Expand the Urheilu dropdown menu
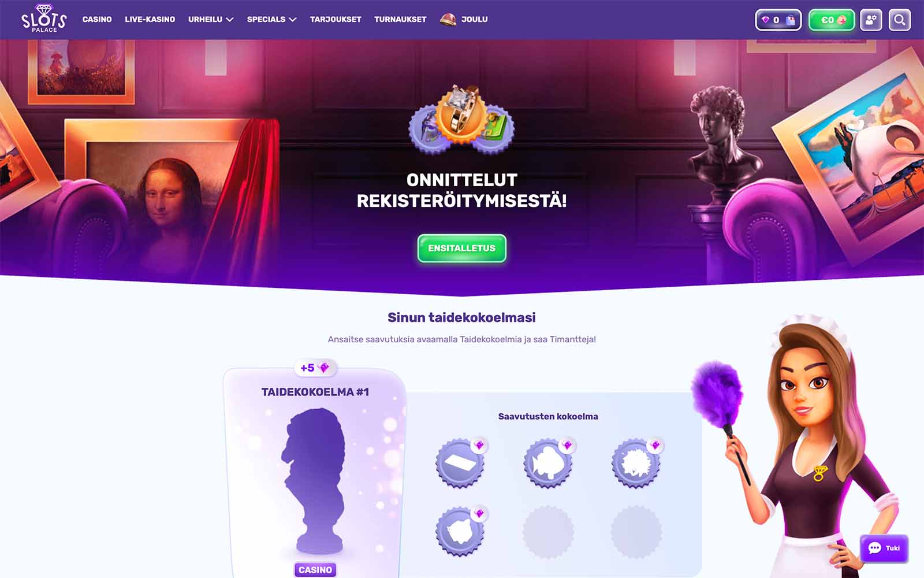This screenshot has height=578, width=924. click(x=211, y=19)
